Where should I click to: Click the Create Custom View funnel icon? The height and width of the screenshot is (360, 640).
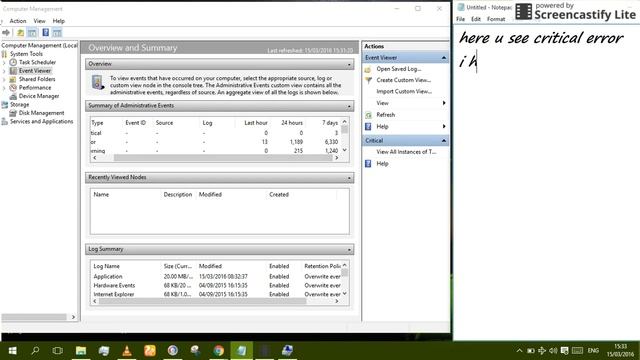(x=368, y=80)
